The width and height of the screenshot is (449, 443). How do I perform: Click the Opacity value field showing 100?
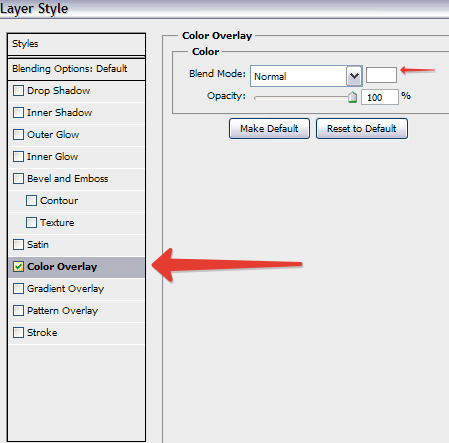380,97
